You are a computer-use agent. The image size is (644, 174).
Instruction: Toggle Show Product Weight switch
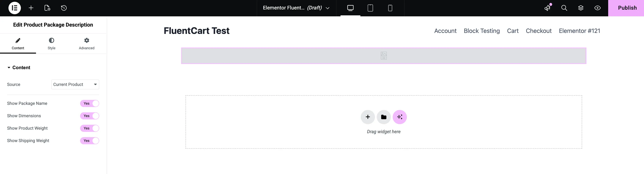pyautogui.click(x=90, y=128)
